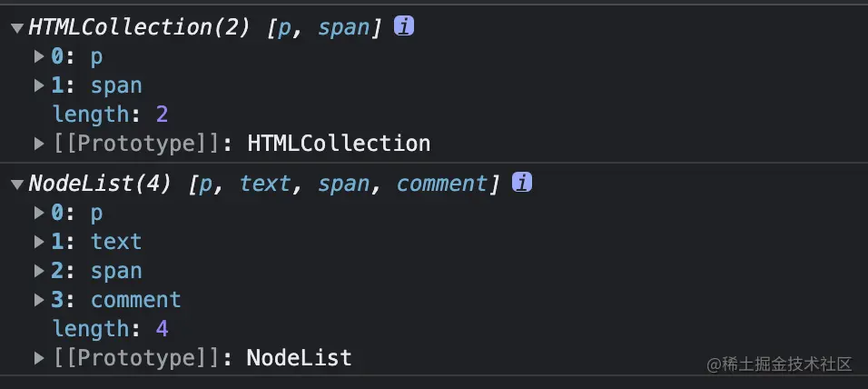This screenshot has height=389, width=868.
Task: Click the "HTMLCollection" prototype value text
Action: [x=339, y=144]
